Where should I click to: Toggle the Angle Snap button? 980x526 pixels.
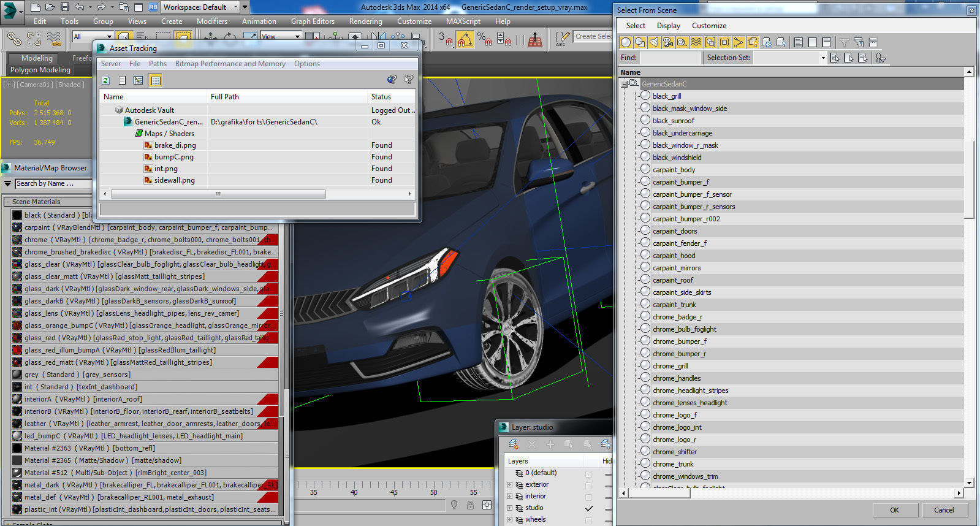[x=465, y=39]
